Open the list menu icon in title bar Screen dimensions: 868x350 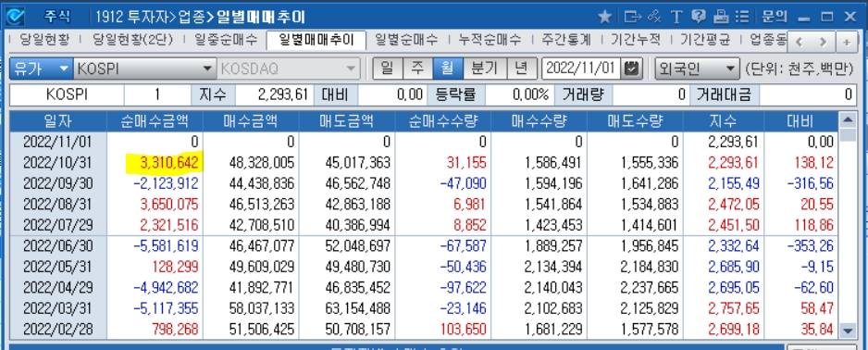point(742,18)
